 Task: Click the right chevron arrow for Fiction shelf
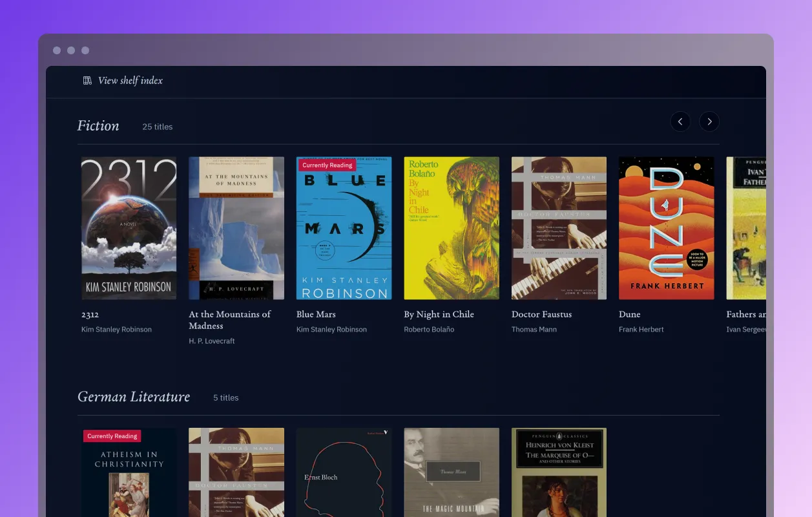tap(709, 121)
